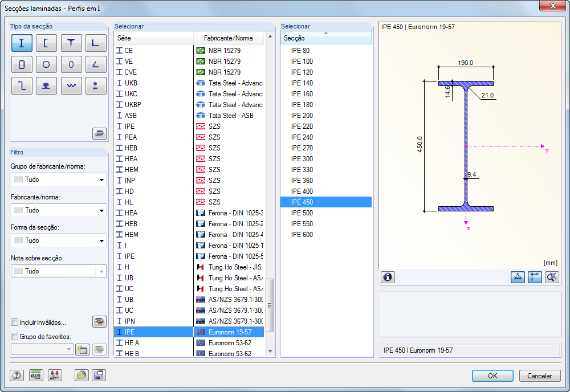The width and height of the screenshot is (570, 392).
Task: Open the units and decimals settings icon
Action: pos(36,375)
